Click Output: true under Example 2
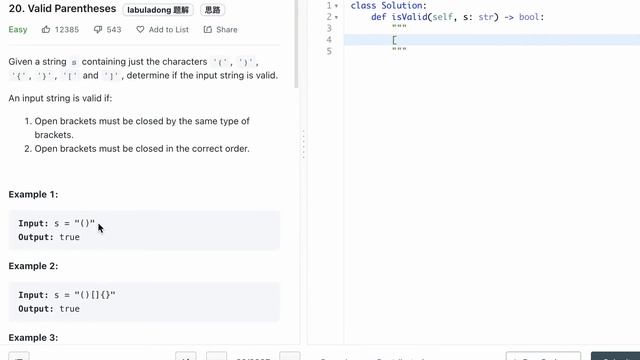The height and width of the screenshot is (360, 640). point(49,309)
